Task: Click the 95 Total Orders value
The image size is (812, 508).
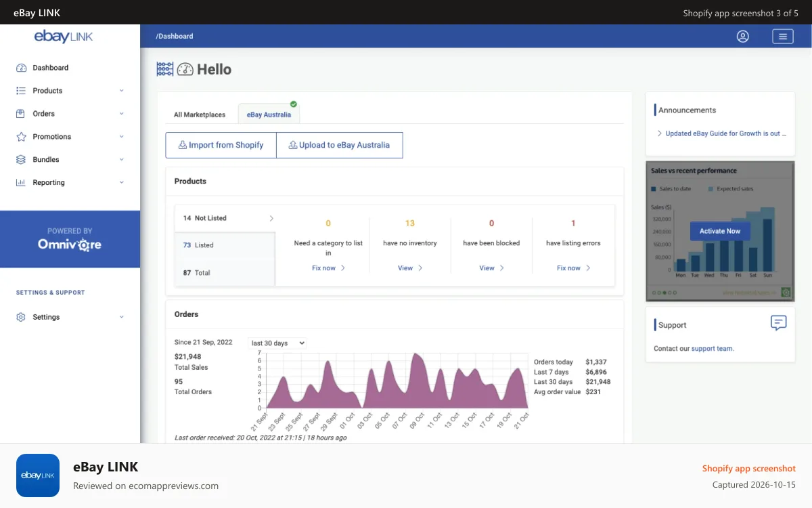Action: click(179, 381)
